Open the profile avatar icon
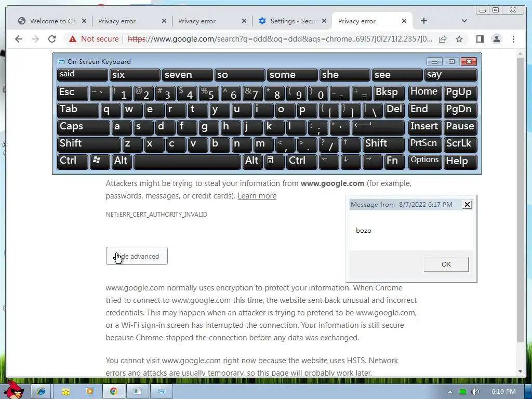Viewport: 532px width, 399px height. tap(496, 39)
